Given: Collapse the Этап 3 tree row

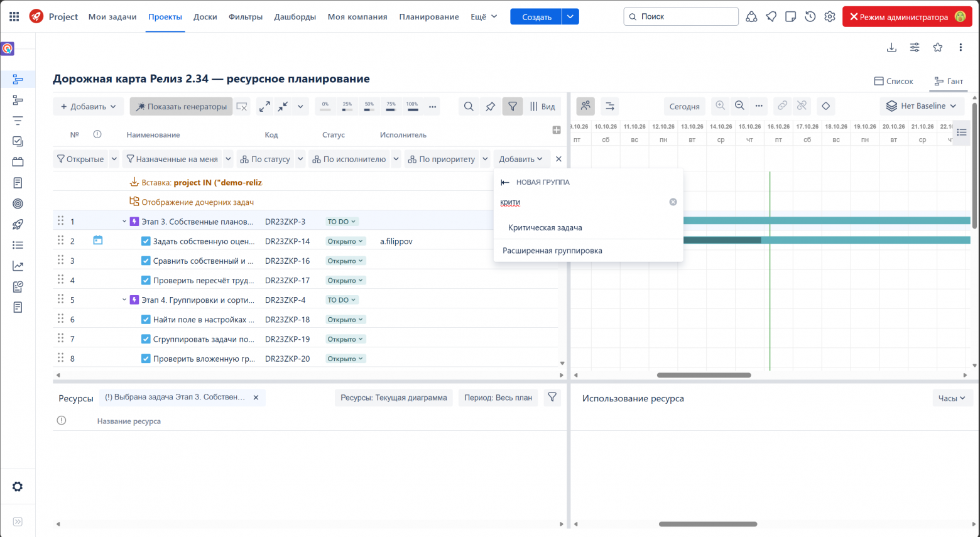Looking at the screenshot, I should click(124, 222).
